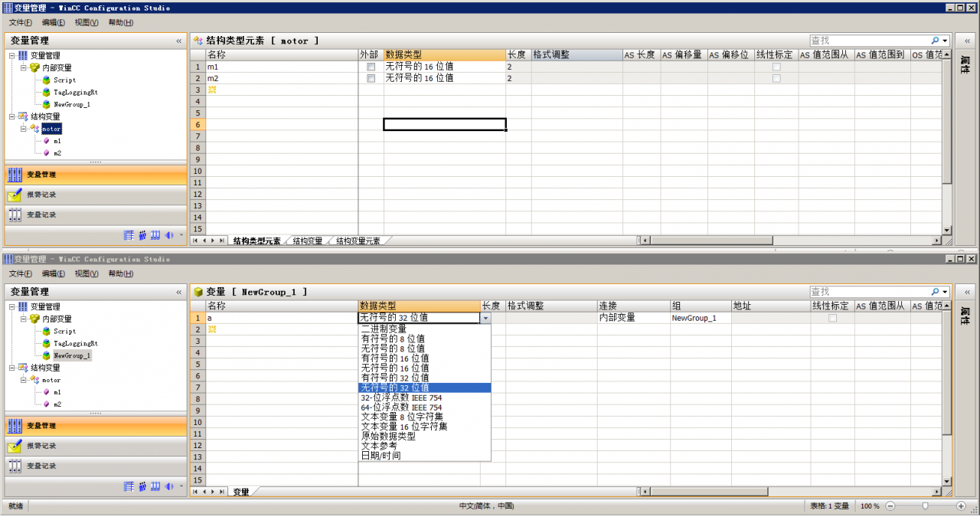Click the NewGroup_1 group icon in upper window tree
The height and width of the screenshot is (517, 980).
[47, 104]
